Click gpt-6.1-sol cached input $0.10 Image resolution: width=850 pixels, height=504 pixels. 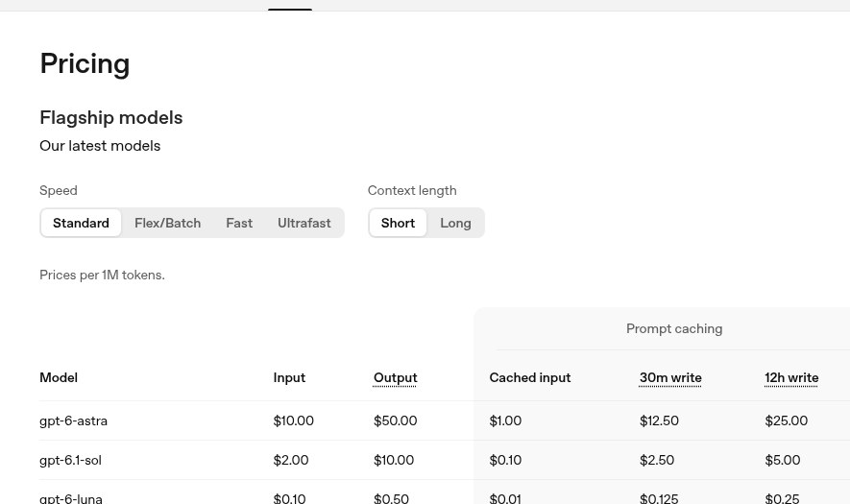(505, 460)
